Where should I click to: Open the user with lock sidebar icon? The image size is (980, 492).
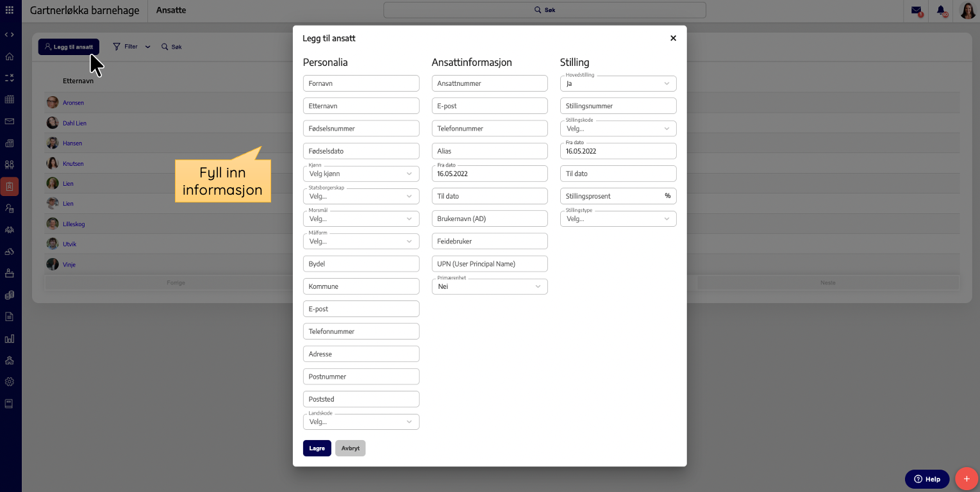click(x=10, y=208)
